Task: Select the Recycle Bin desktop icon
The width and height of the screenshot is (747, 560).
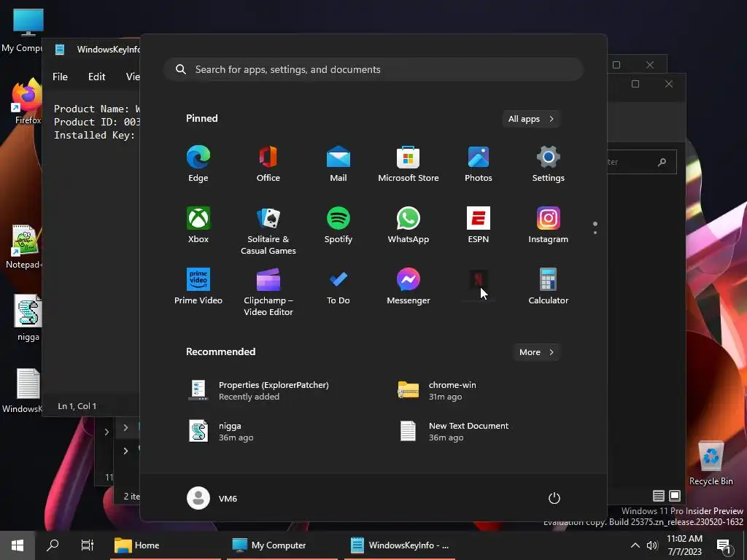Action: point(711,463)
